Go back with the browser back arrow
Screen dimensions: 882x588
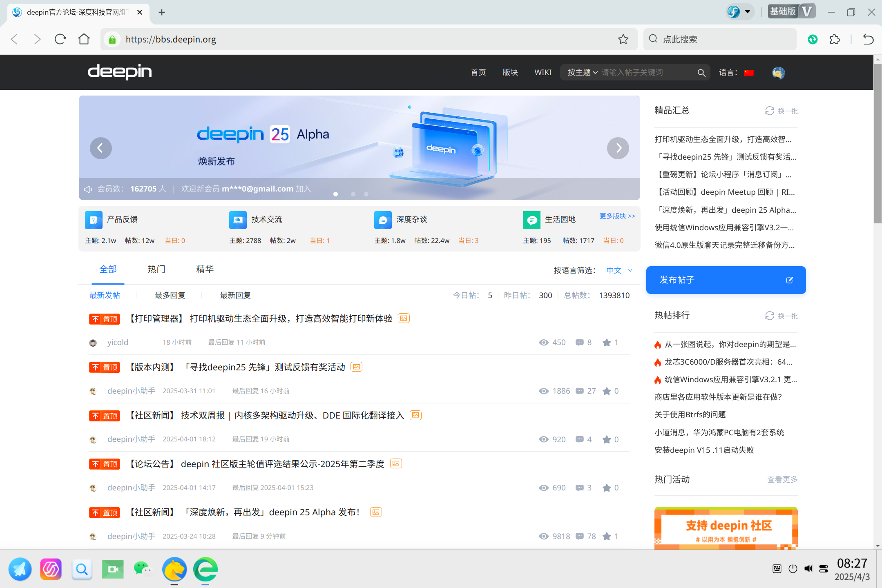tap(14, 39)
